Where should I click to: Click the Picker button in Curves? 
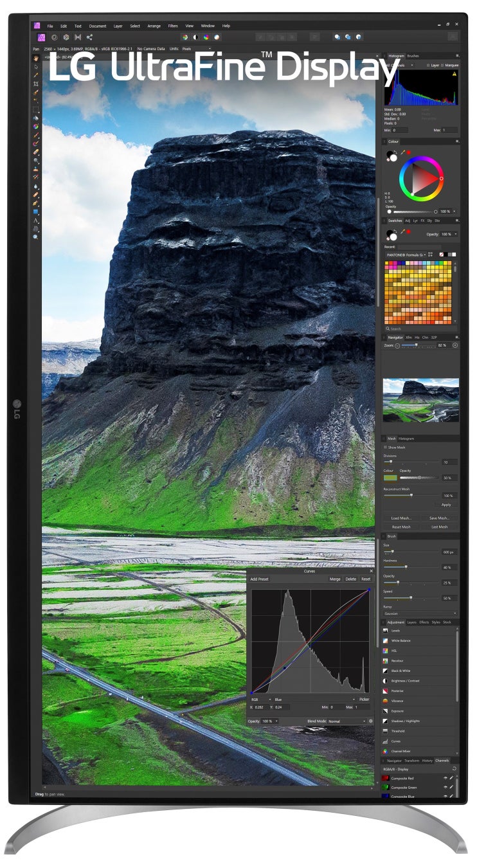tap(364, 699)
